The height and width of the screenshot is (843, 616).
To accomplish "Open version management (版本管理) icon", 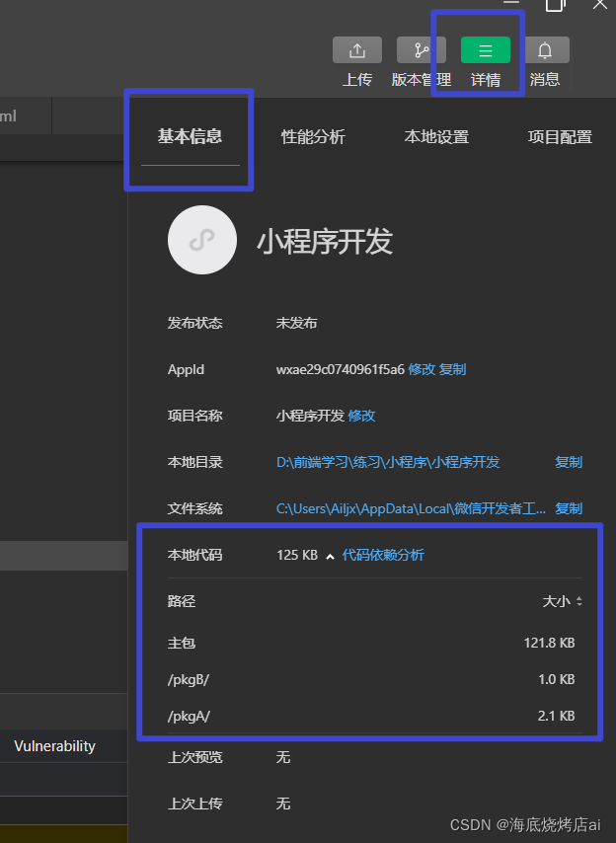I will click(x=421, y=50).
